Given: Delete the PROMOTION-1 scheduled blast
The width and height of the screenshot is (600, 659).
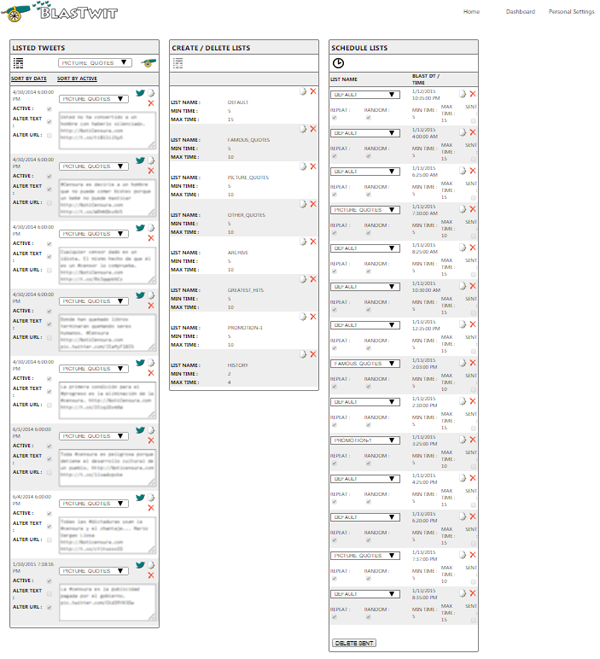Looking at the screenshot, I should 473,440.
